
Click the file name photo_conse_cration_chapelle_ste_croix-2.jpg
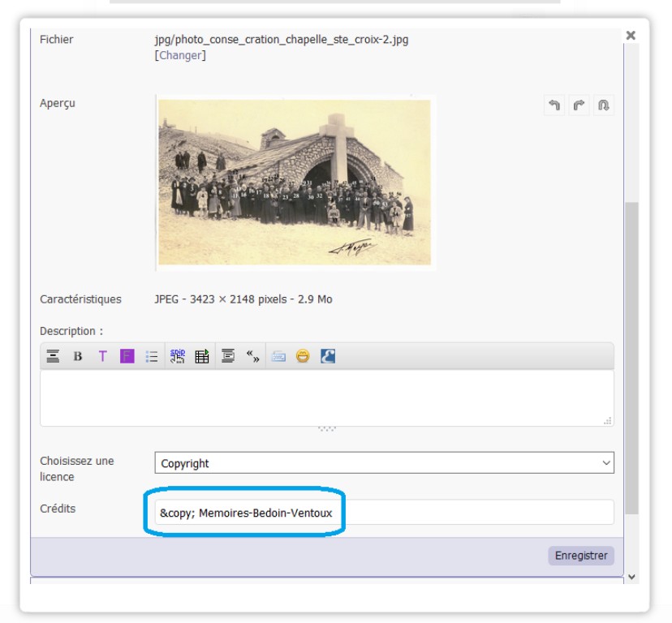pos(282,40)
